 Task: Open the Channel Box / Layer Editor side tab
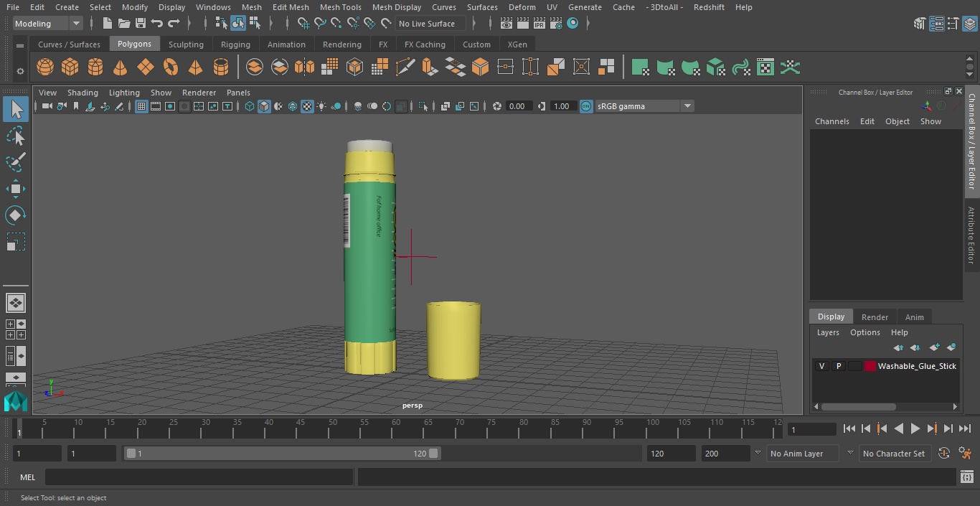972,141
